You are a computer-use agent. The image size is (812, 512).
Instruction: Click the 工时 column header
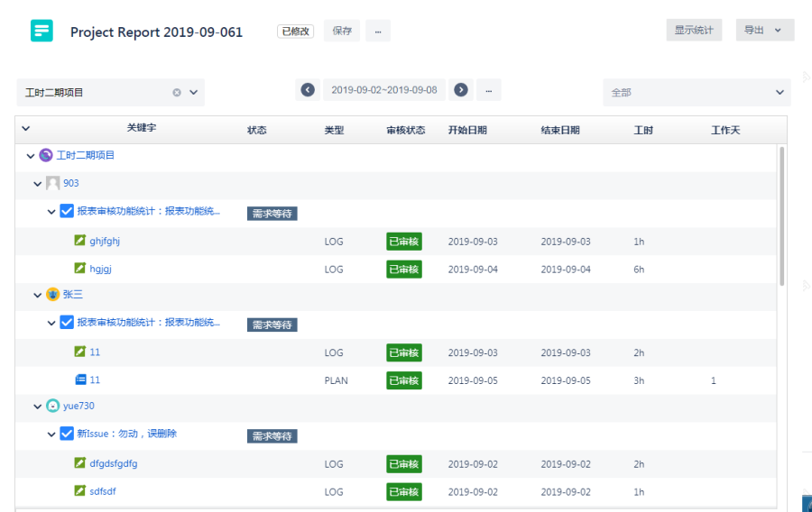point(643,130)
